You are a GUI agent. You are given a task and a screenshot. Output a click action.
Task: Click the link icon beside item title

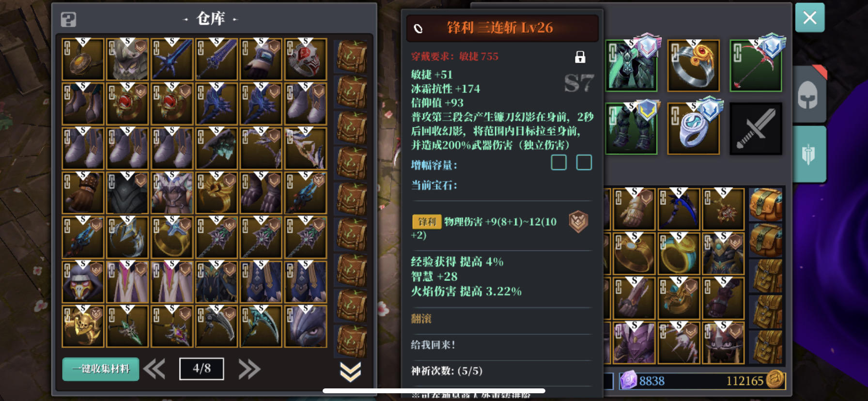coord(418,29)
